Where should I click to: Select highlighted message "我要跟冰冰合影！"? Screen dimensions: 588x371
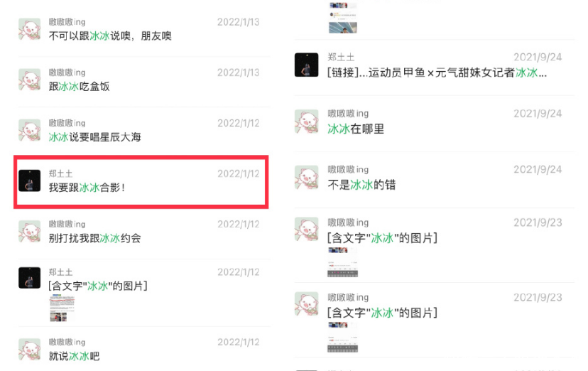point(141,181)
